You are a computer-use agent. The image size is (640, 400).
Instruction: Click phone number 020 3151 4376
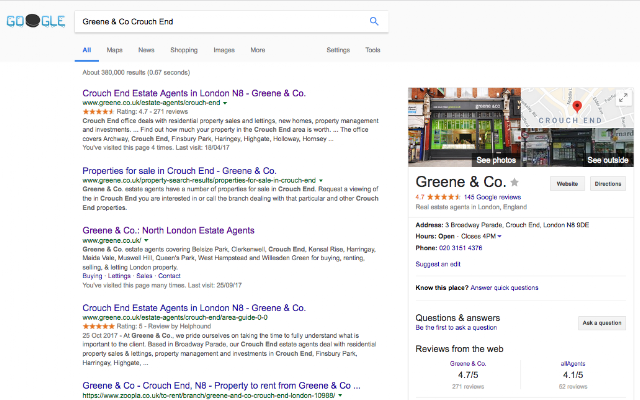(x=460, y=248)
